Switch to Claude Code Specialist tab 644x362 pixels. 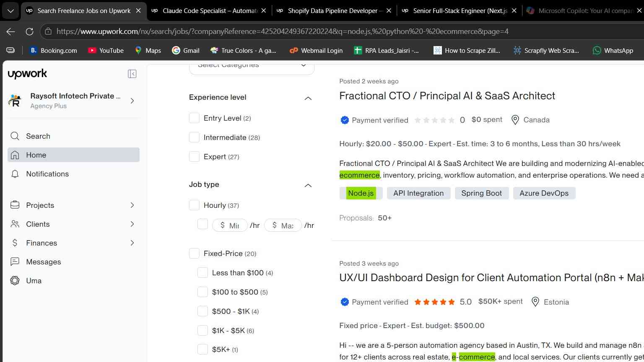[209, 10]
